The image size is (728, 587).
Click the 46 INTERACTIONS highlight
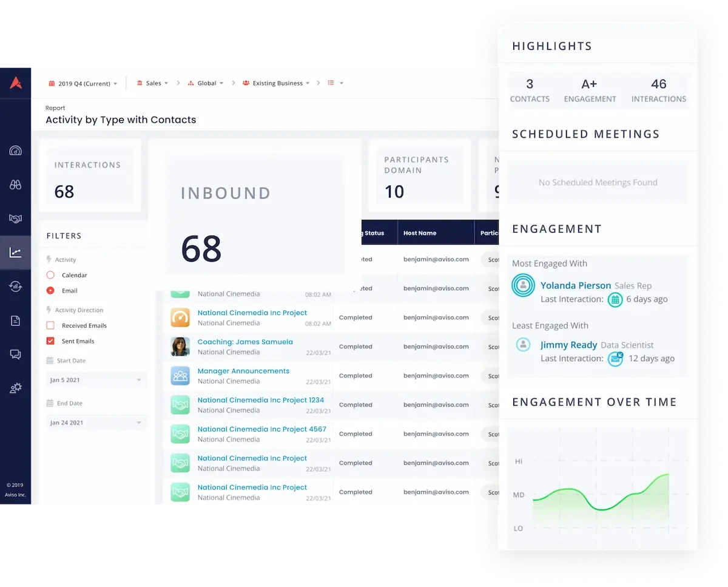coord(659,90)
